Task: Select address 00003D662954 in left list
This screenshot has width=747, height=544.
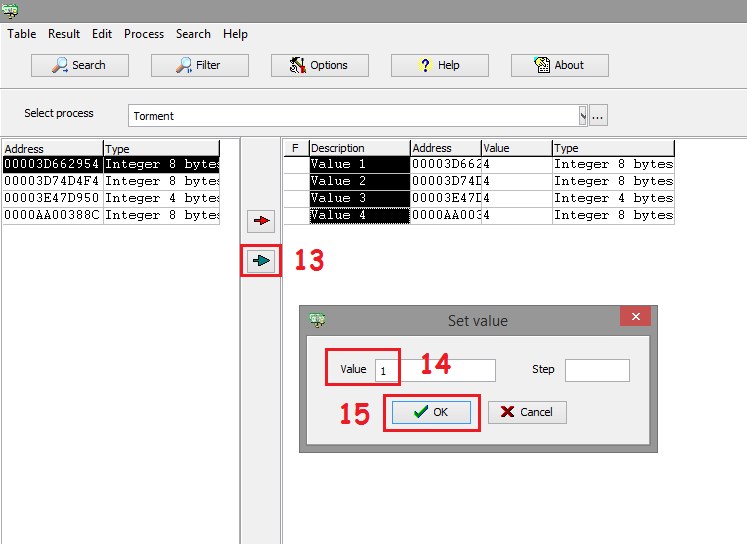Action: (x=52, y=164)
